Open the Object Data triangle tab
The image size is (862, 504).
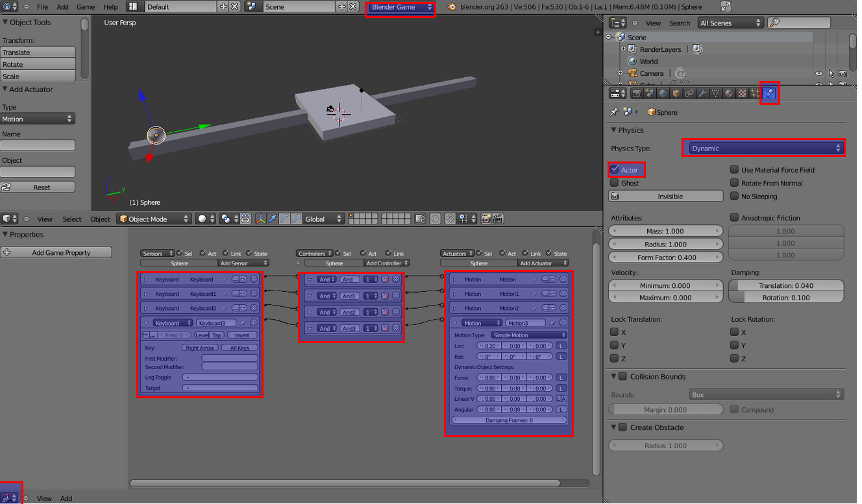pyautogui.click(x=716, y=93)
